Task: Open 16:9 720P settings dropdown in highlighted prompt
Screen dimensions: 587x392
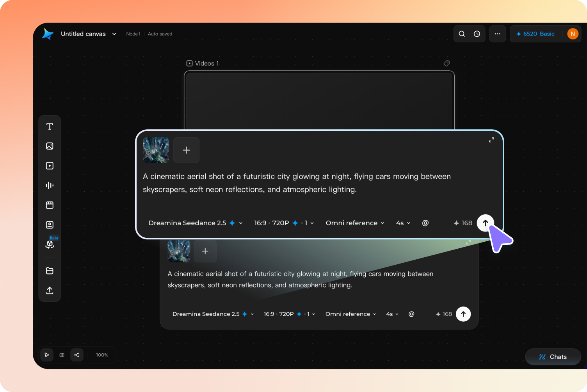Action: (x=284, y=223)
